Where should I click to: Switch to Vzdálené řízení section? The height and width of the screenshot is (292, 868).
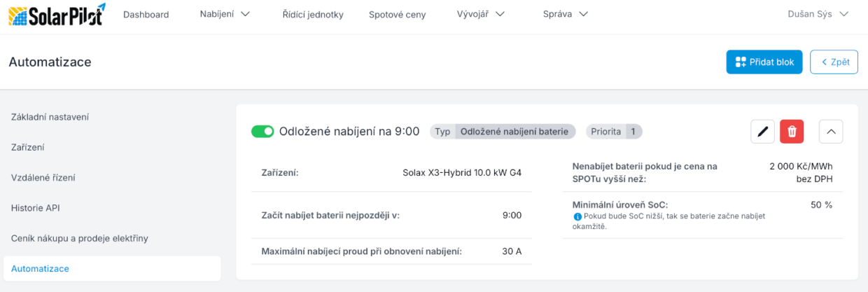click(43, 178)
